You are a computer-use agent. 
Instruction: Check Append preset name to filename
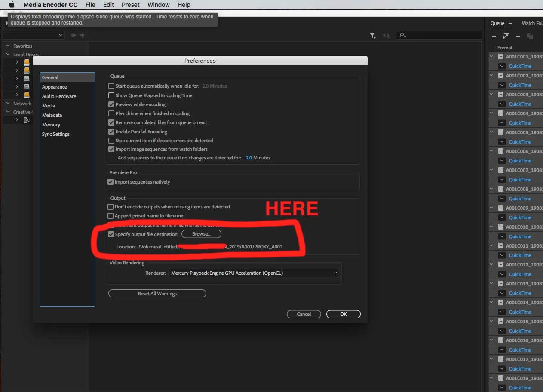click(110, 216)
